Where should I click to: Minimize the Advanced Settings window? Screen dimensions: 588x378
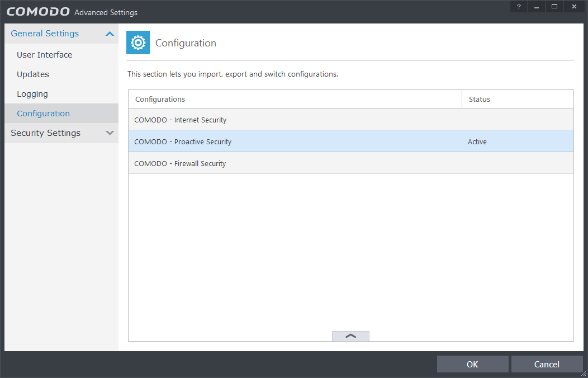[x=537, y=6]
